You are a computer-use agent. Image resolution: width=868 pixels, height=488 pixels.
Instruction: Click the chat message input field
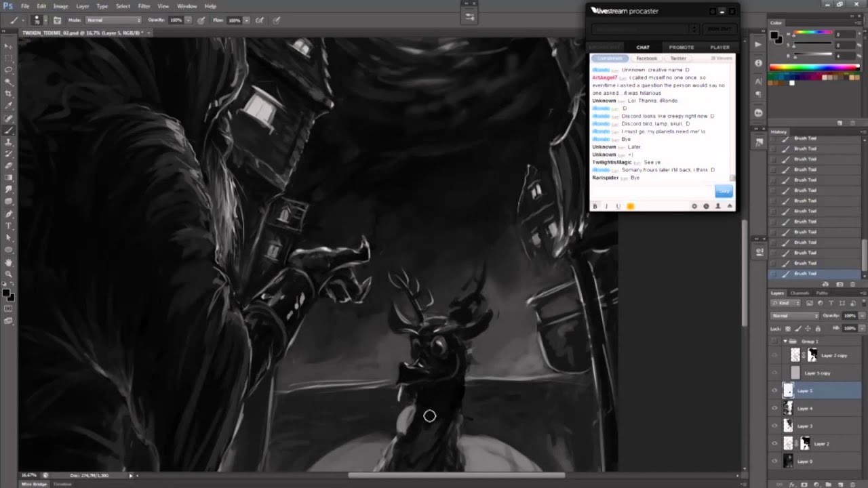click(652, 191)
